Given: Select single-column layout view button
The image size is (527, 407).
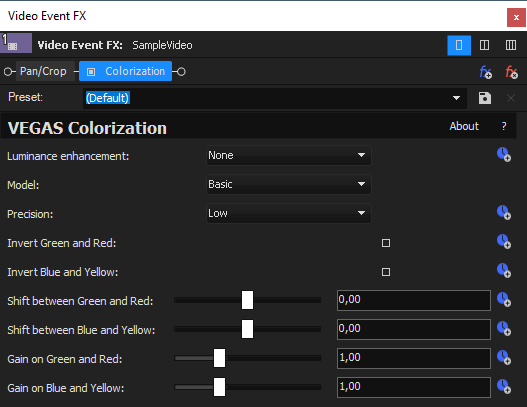Looking at the screenshot, I should [x=459, y=45].
